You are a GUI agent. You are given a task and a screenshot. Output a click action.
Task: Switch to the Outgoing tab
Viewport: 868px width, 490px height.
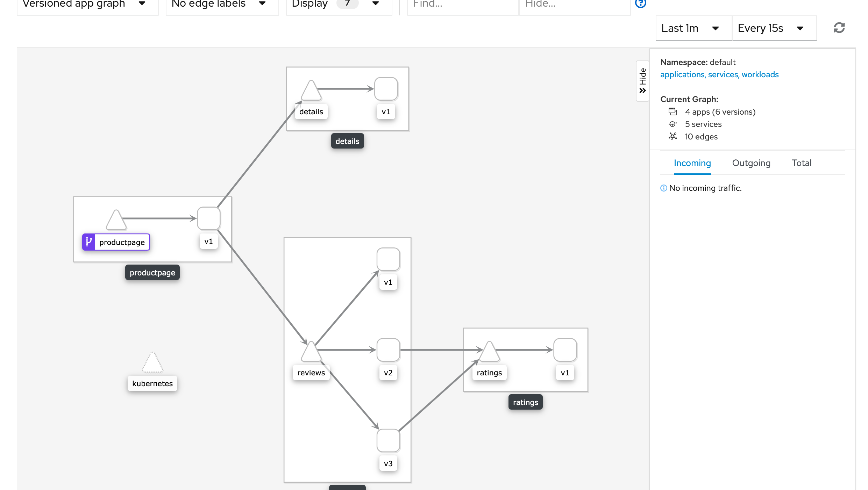pos(751,163)
